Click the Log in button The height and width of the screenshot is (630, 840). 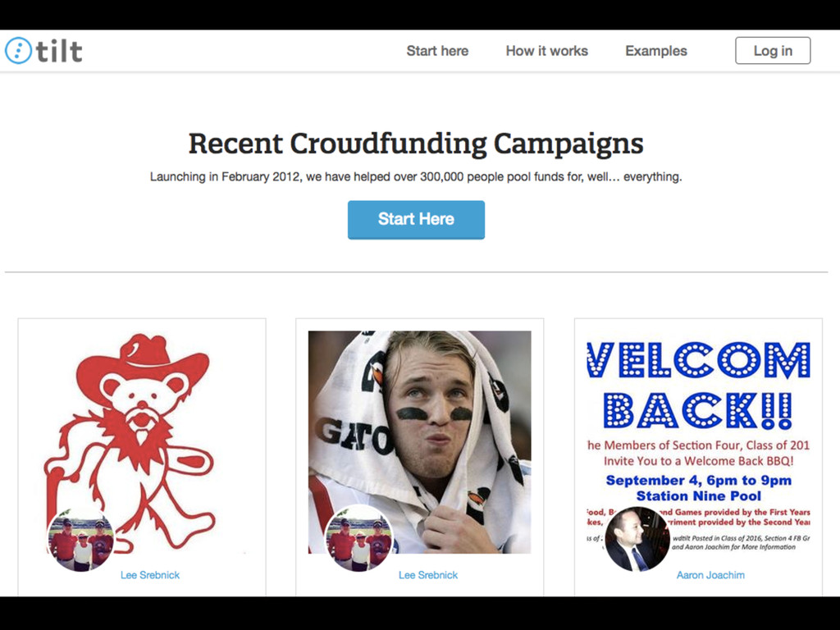click(773, 50)
